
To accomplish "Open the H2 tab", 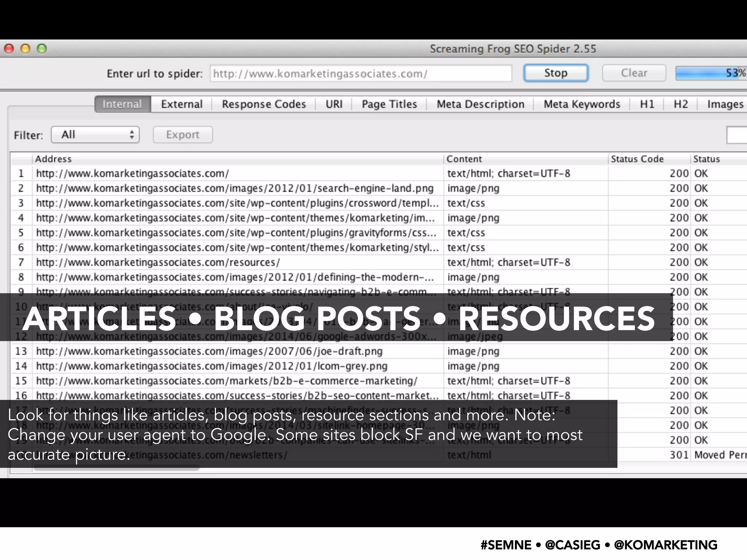I will tap(681, 104).
